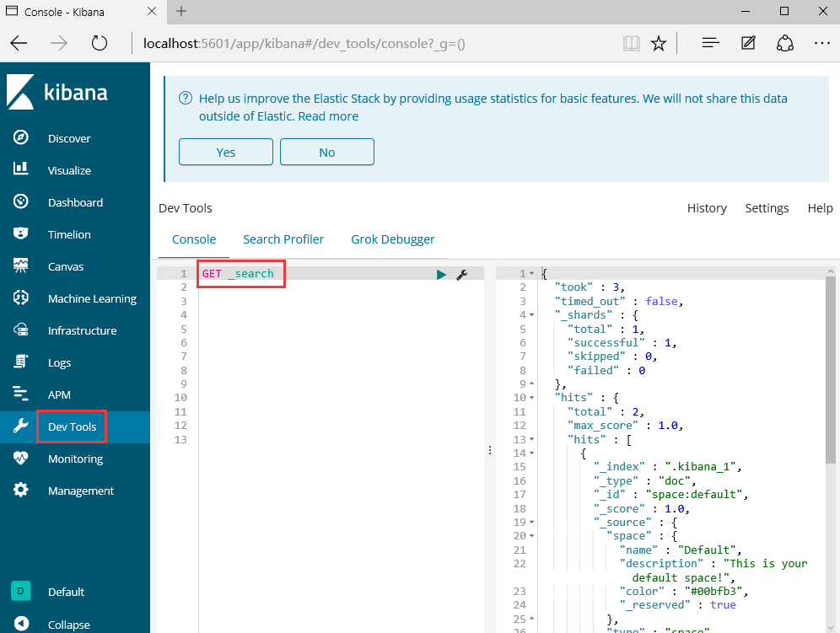
Task: Open the Timelion mask icon
Action: (x=20, y=233)
